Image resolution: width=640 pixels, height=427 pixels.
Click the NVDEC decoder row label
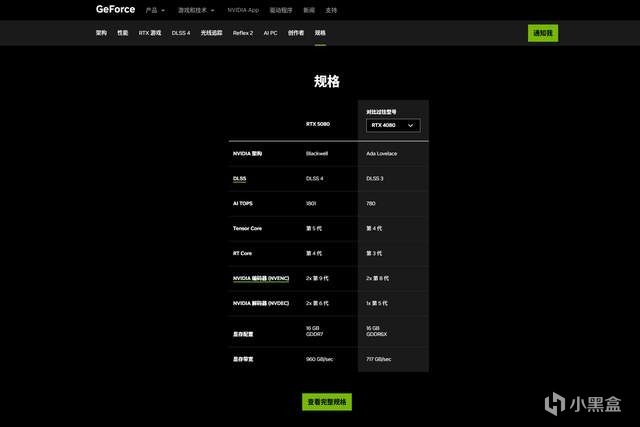pyautogui.click(x=261, y=303)
